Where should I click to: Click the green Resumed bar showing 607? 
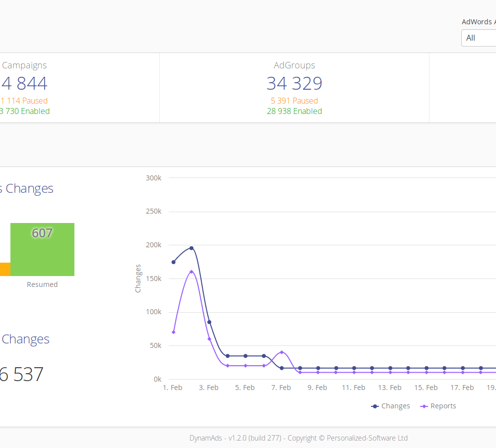click(x=42, y=249)
